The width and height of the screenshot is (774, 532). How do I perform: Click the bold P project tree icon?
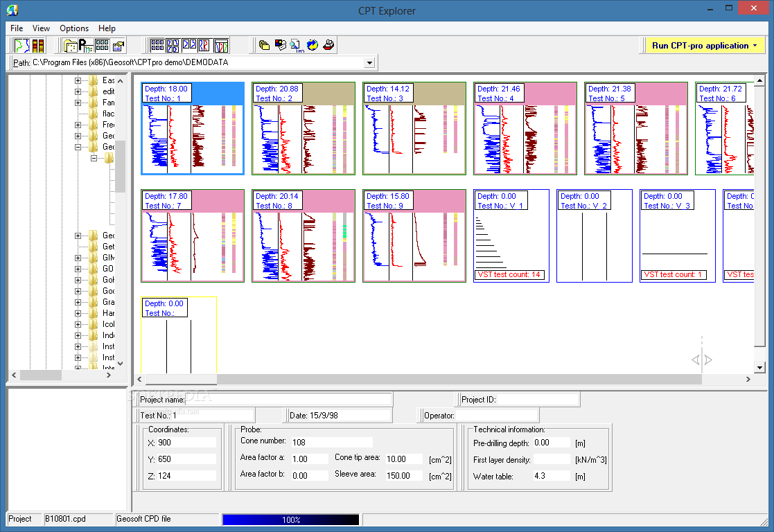tap(85, 46)
